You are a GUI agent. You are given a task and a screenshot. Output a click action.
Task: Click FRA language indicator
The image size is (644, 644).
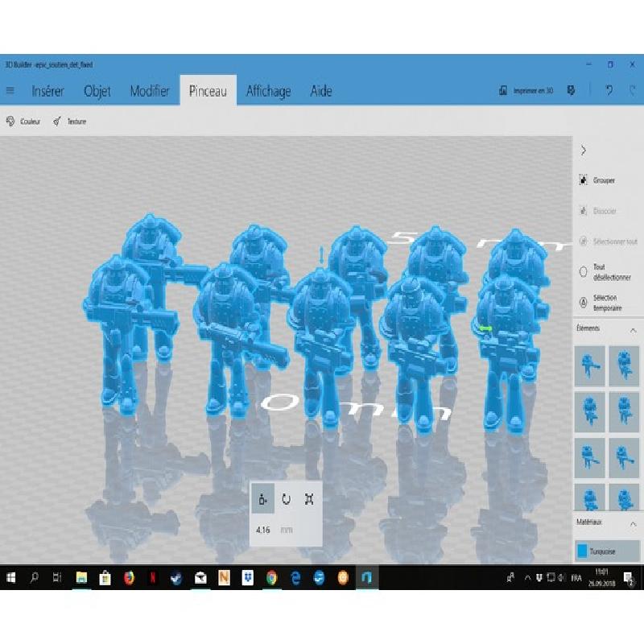click(576, 578)
